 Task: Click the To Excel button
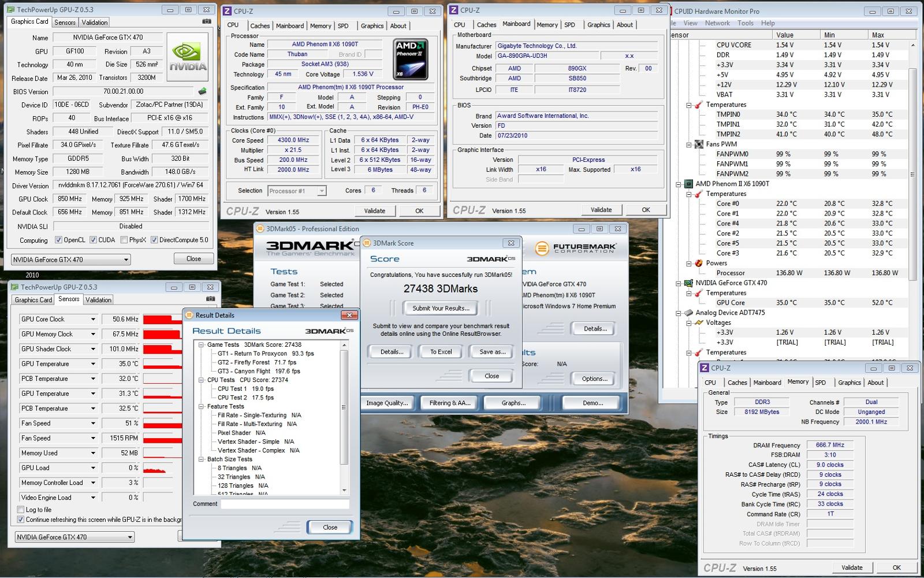click(x=441, y=351)
